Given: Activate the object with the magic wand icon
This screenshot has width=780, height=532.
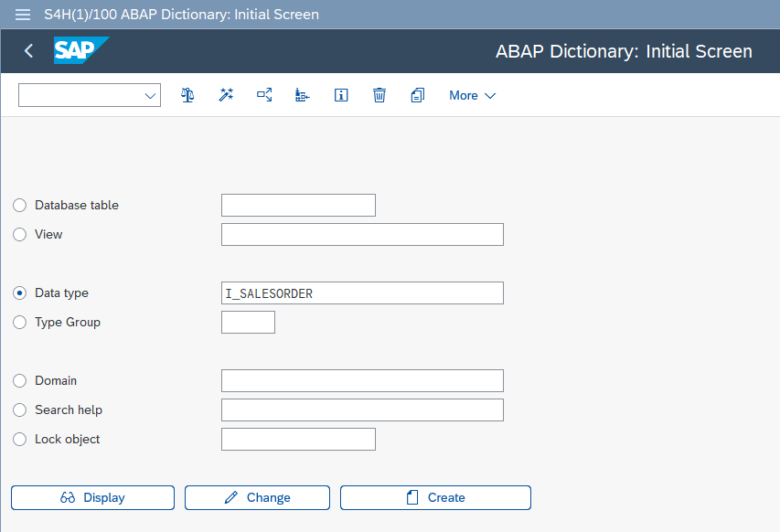Looking at the screenshot, I should [226, 95].
